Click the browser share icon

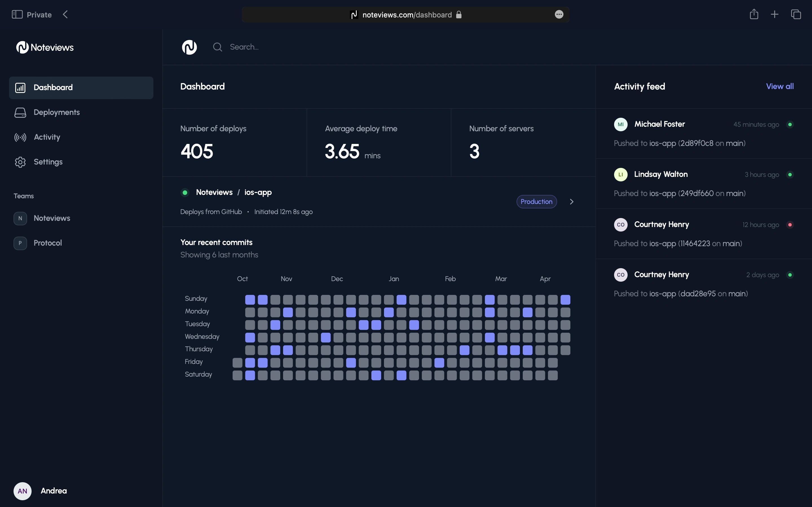tap(754, 14)
